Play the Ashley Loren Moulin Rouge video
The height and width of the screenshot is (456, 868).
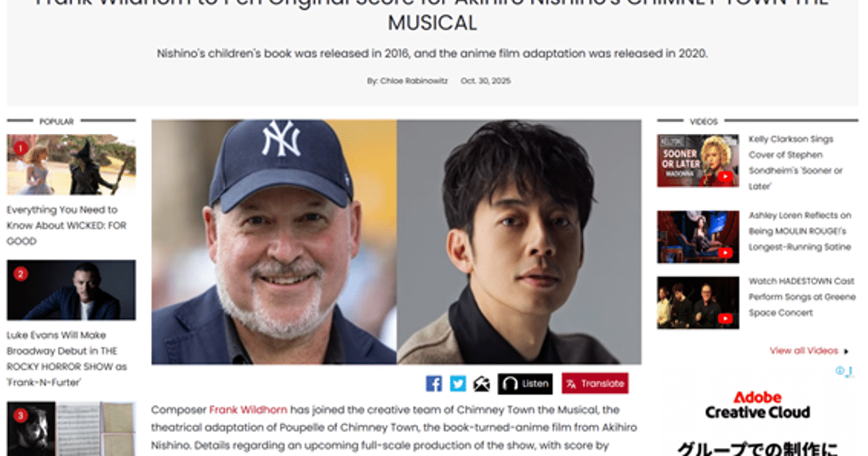tap(697, 237)
